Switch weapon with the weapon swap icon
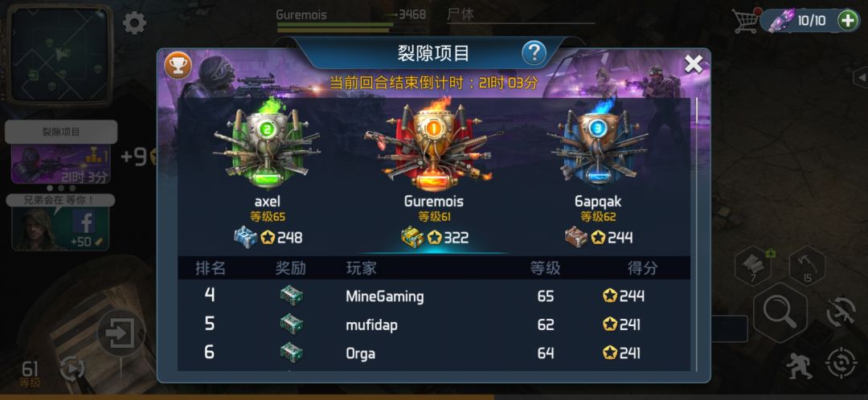This screenshot has height=400, width=868. pyautogui.click(x=841, y=312)
